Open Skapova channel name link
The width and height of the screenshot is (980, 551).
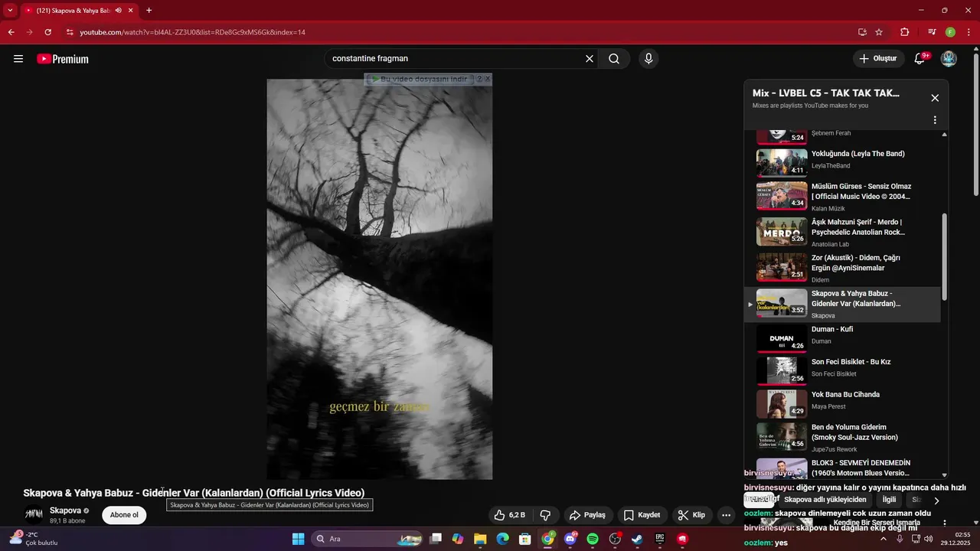click(x=65, y=510)
